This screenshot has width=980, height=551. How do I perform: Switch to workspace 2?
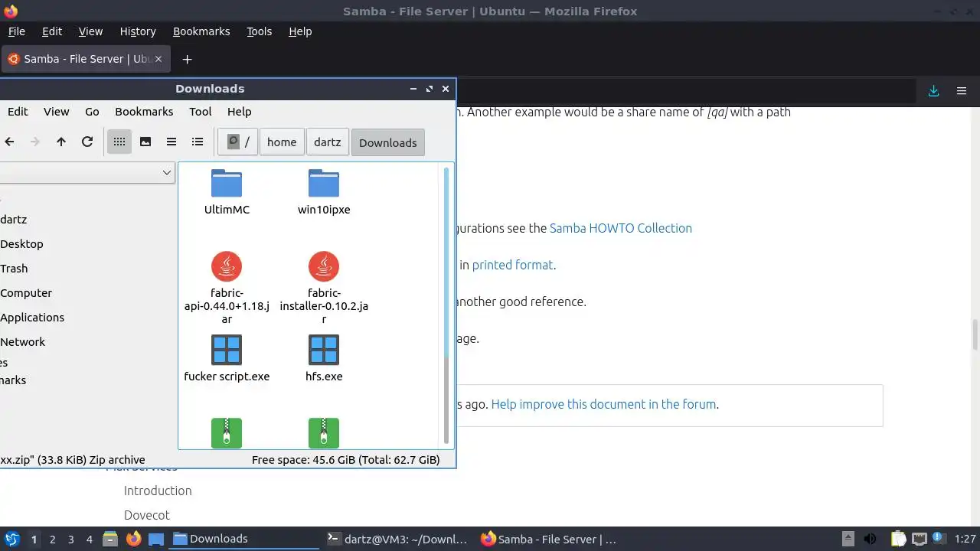click(x=52, y=540)
